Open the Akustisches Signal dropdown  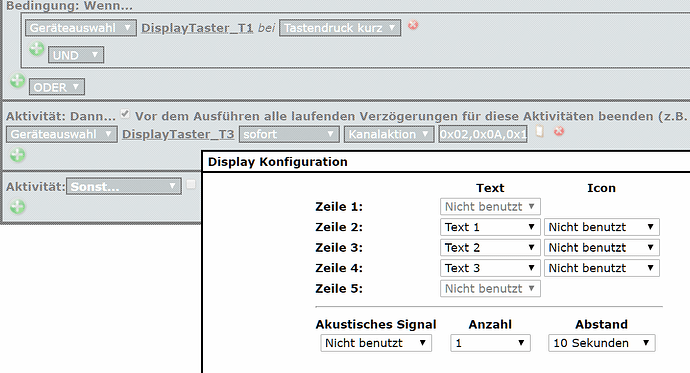[376, 343]
